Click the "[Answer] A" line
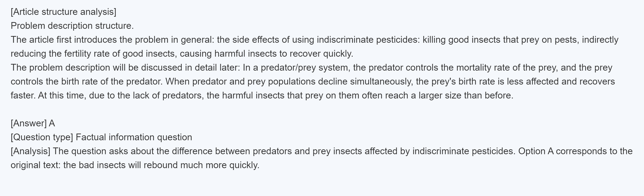This screenshot has width=644, height=196. click(33, 123)
